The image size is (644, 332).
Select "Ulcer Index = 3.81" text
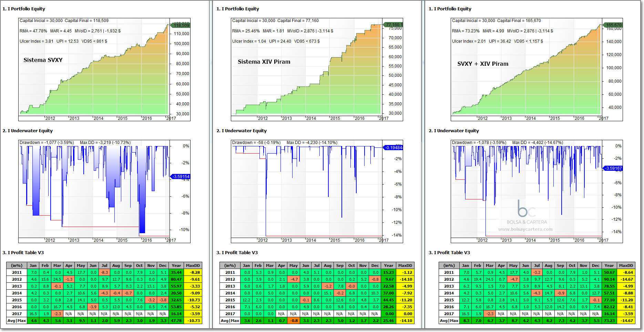[37, 41]
